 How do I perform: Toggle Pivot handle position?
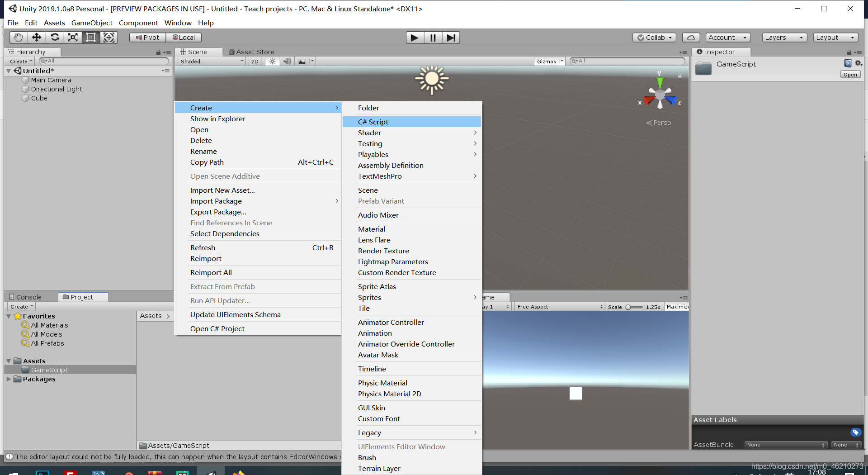[x=148, y=38]
